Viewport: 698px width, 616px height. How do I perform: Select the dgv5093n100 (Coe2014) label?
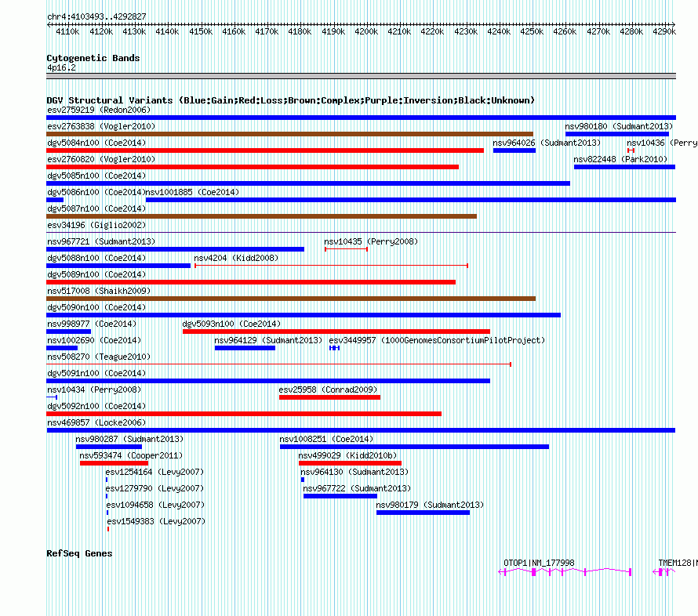pyautogui.click(x=231, y=324)
